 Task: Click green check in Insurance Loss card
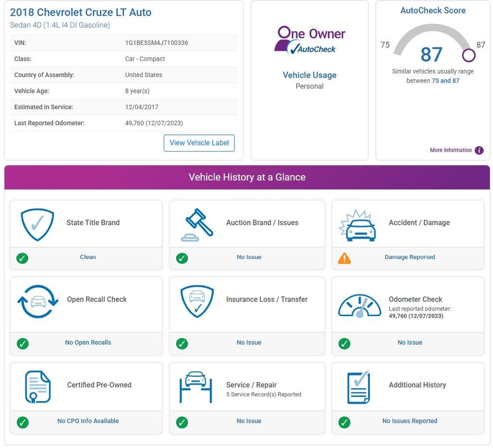(x=182, y=344)
